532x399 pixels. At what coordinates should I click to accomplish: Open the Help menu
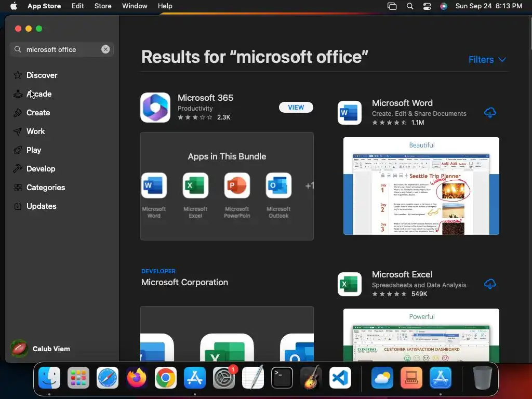tap(165, 6)
